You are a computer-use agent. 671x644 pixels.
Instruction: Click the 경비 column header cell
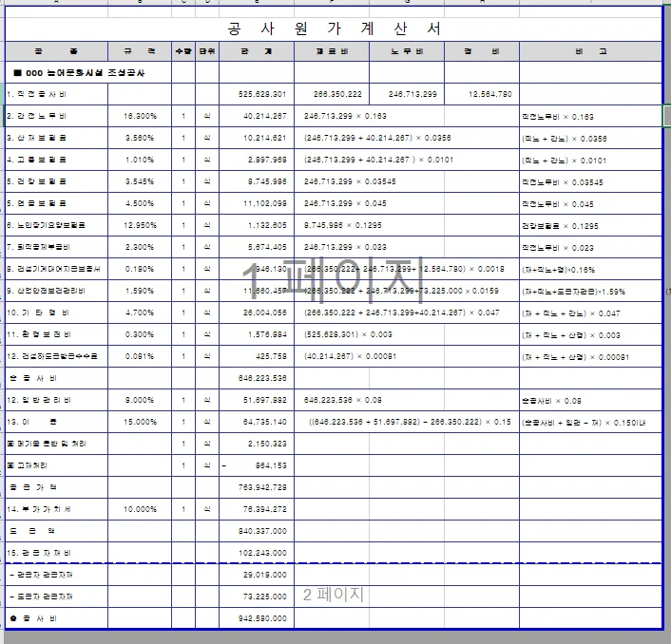click(482, 51)
